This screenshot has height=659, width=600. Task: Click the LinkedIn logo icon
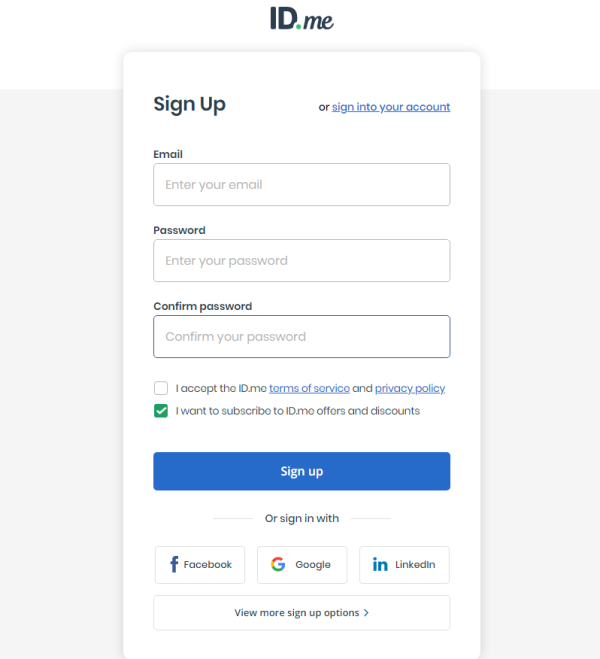pyautogui.click(x=380, y=565)
